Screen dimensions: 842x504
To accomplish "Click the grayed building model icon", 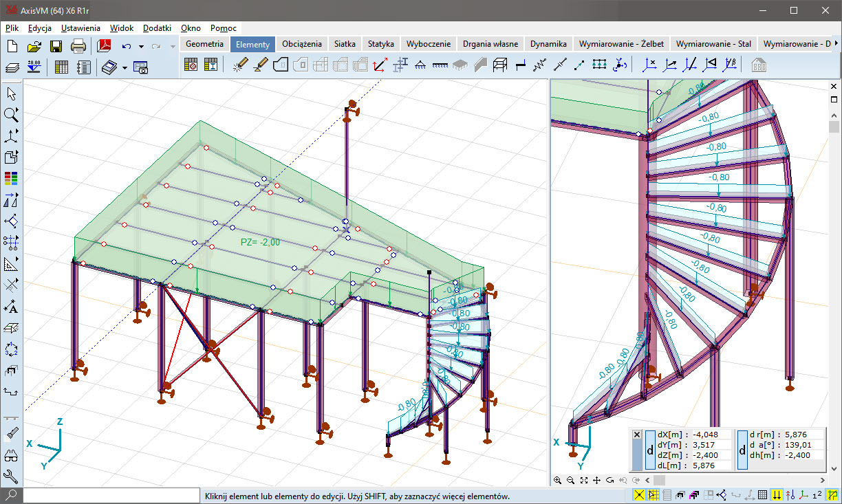I will (759, 65).
